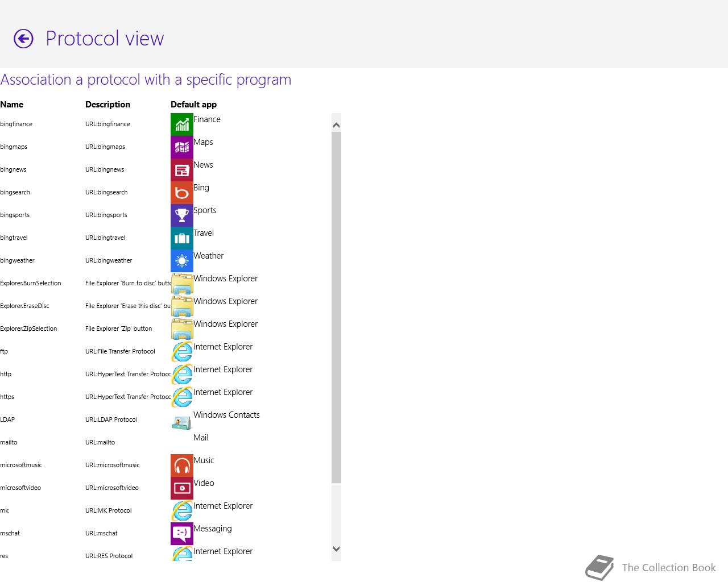Viewport: 728px width, 582px height.
Task: Click the URL:bingweather description
Action: (x=109, y=260)
